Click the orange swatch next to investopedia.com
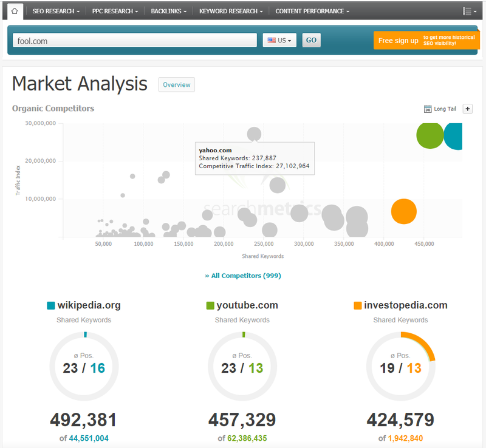 click(x=358, y=305)
